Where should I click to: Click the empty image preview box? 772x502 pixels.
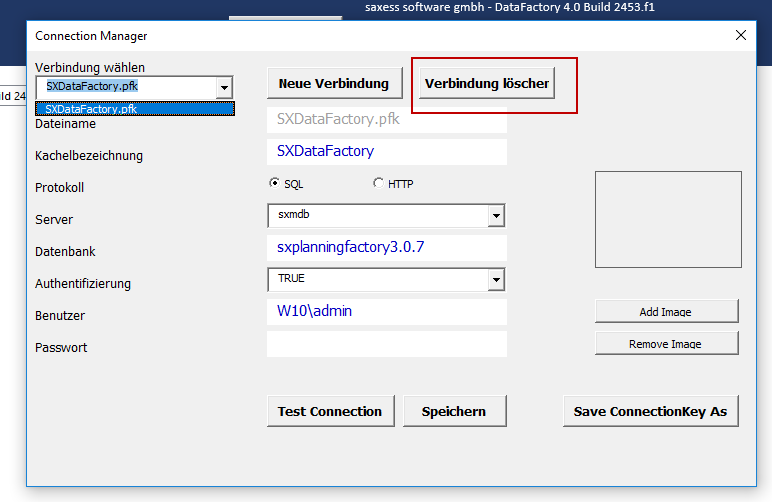coord(668,219)
